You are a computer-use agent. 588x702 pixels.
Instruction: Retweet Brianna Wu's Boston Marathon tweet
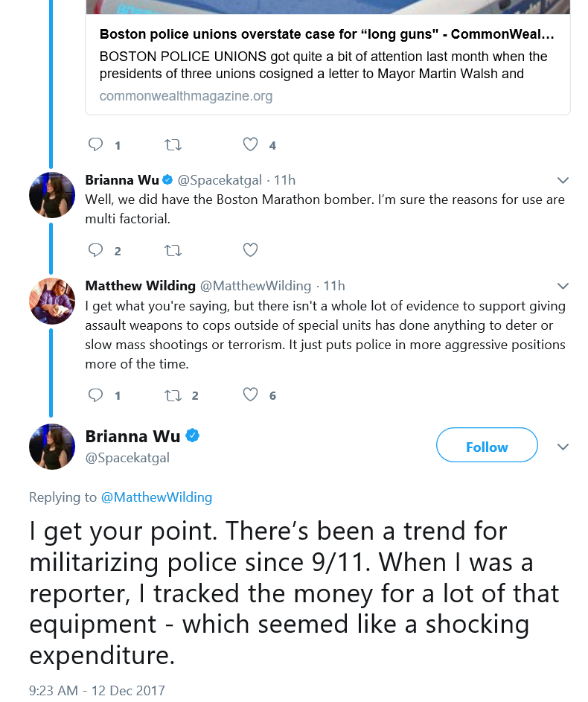click(173, 250)
